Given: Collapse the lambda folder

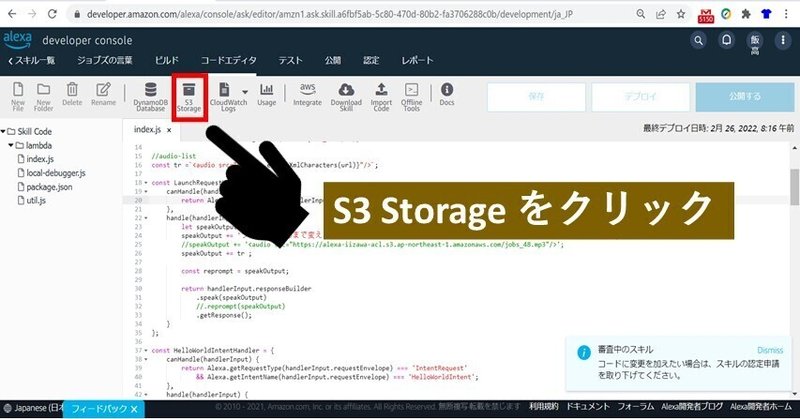Looking at the screenshot, I should click(x=11, y=145).
